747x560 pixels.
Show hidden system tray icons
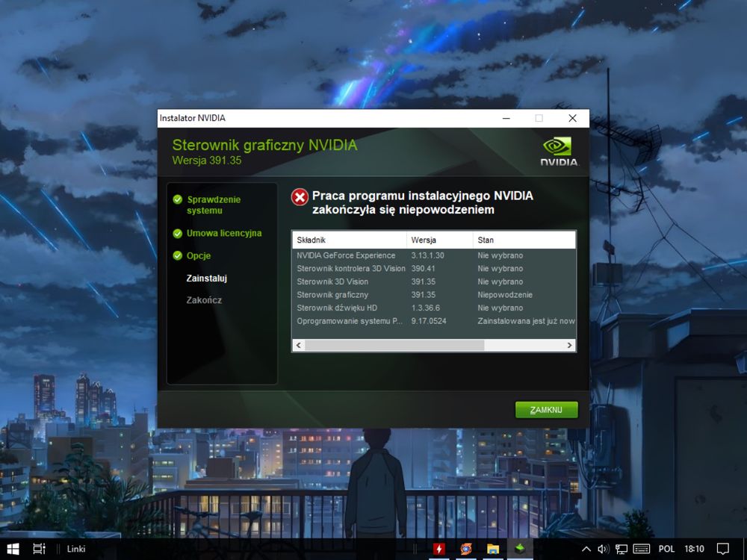tap(586, 549)
